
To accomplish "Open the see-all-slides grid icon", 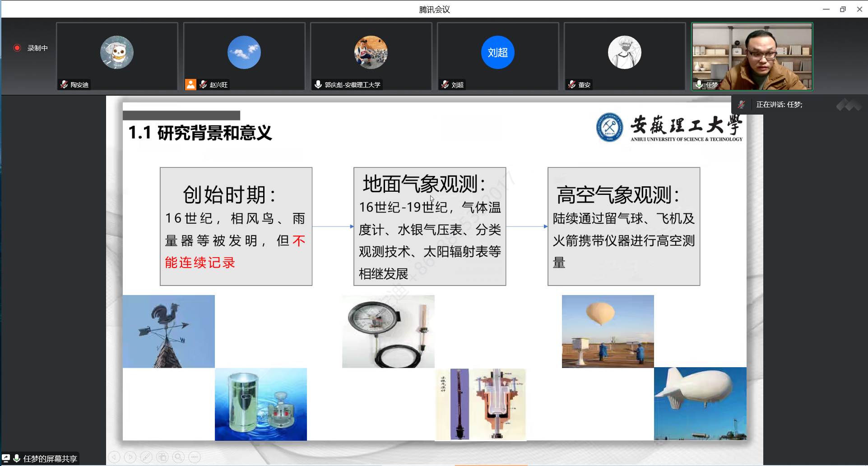I will (162, 457).
